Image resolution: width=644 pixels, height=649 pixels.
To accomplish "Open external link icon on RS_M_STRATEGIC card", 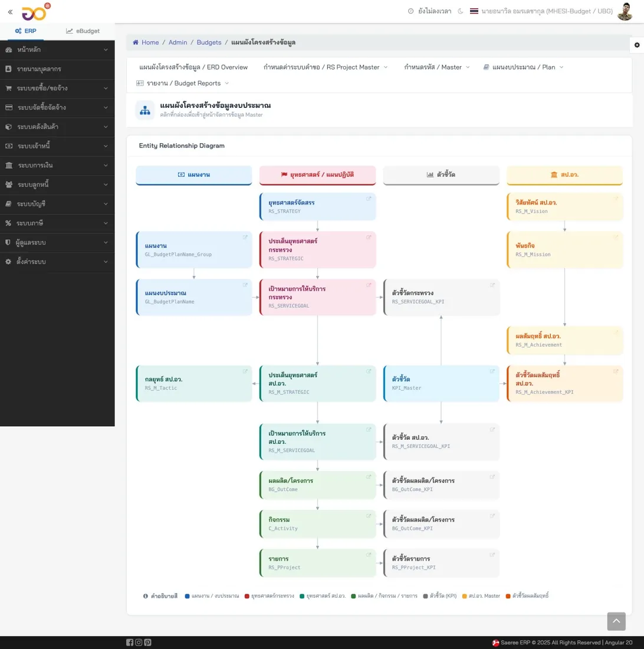I will [x=369, y=371].
